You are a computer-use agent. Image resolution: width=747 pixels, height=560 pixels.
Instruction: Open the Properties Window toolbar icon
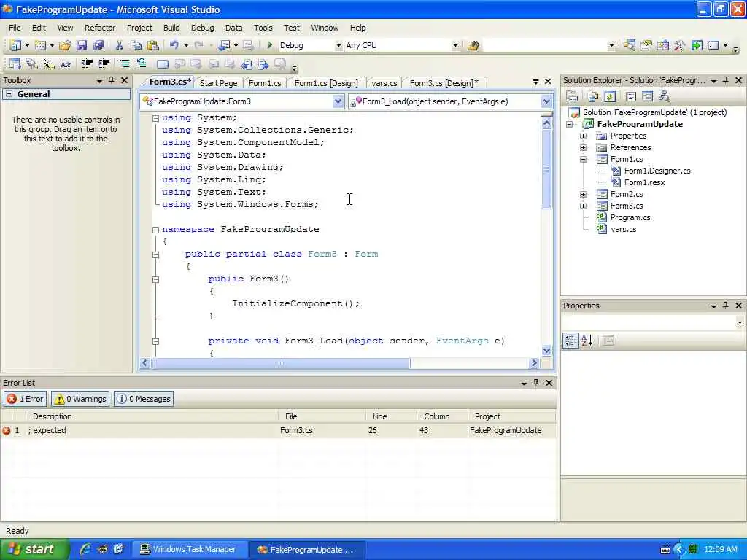point(646,45)
